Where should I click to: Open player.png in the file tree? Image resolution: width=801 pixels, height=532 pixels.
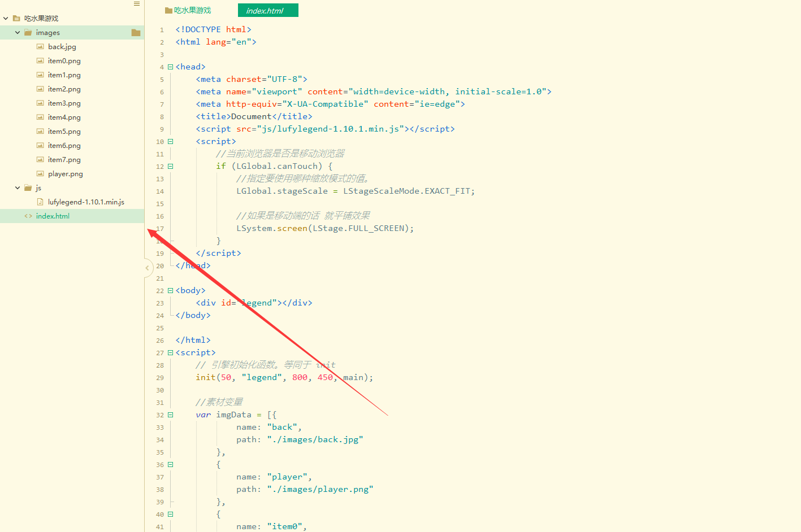click(x=66, y=174)
